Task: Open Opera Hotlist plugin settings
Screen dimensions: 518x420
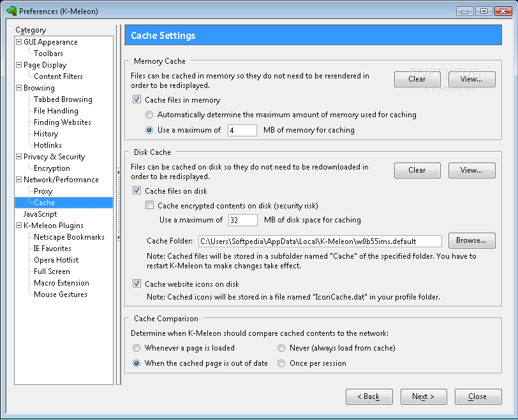Action: point(56,260)
